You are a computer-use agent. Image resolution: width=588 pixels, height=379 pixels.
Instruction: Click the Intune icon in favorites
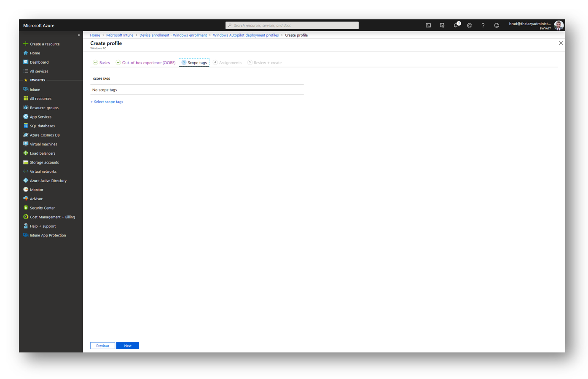click(x=26, y=89)
